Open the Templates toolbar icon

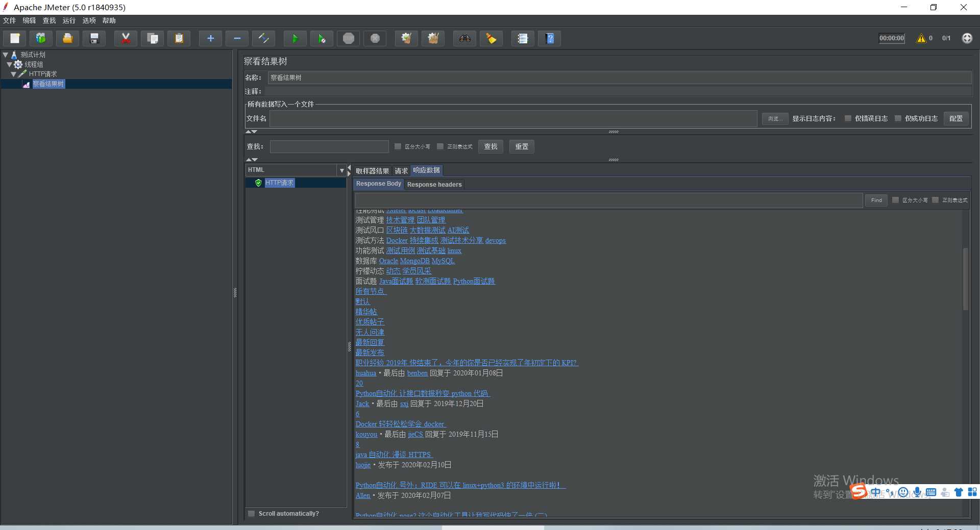click(x=41, y=38)
